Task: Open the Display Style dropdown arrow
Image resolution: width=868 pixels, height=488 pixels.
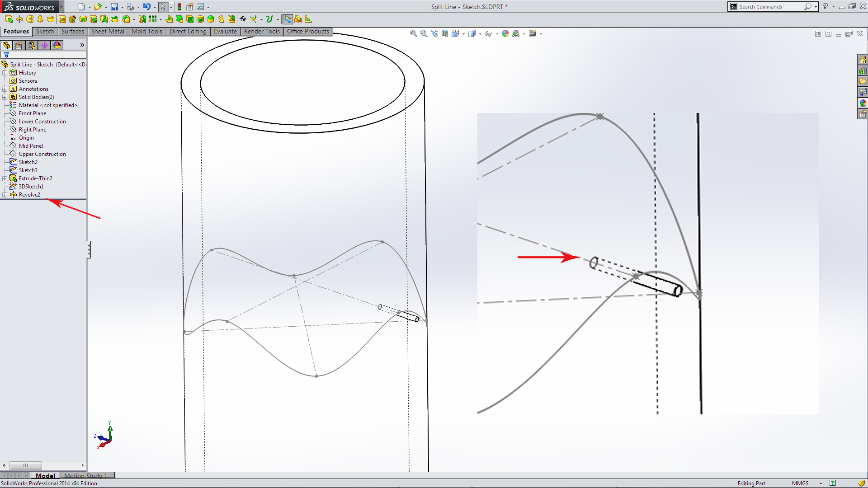Action: pyautogui.click(x=480, y=34)
